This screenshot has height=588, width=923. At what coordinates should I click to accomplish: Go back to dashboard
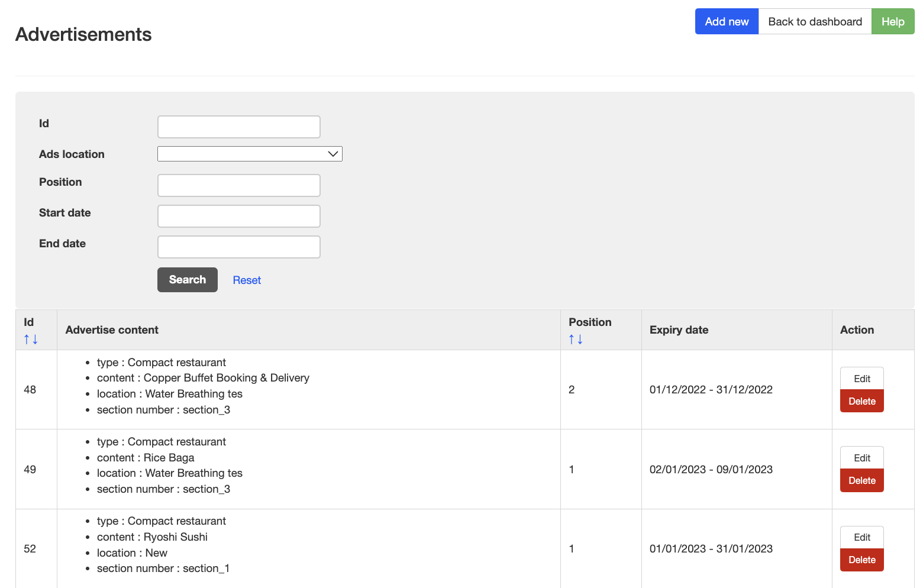pos(814,21)
